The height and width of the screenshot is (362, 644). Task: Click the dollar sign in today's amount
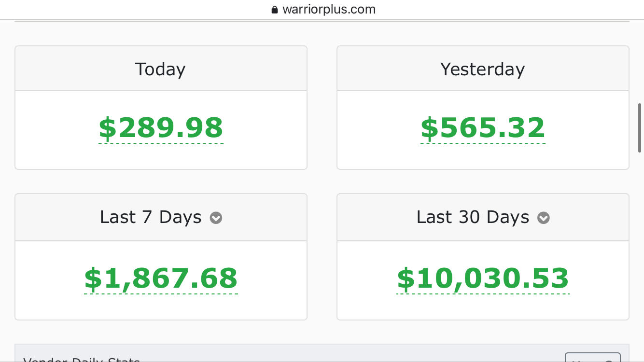click(108, 128)
